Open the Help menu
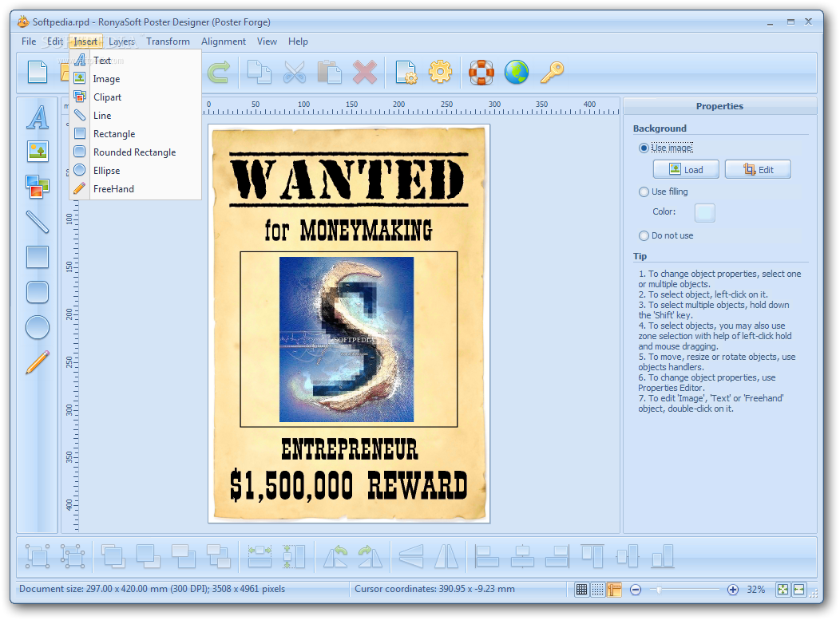Viewport: 840px width, 620px height. click(298, 41)
